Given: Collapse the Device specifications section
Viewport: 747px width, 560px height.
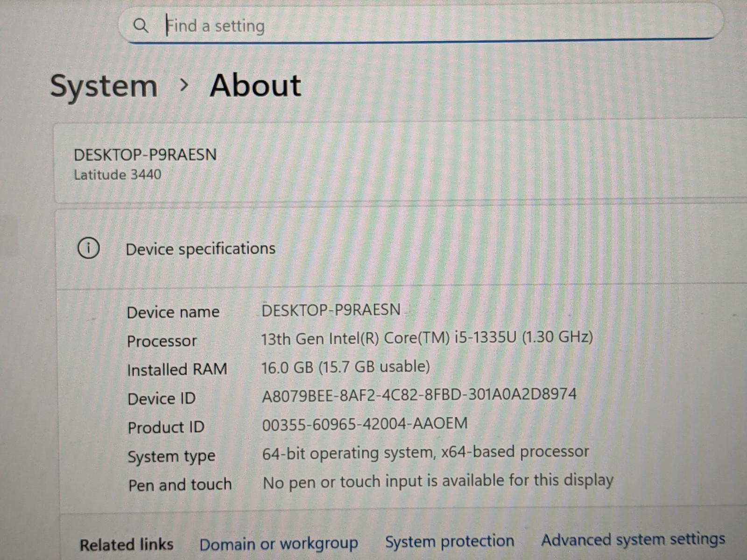Looking at the screenshot, I should tap(402, 248).
